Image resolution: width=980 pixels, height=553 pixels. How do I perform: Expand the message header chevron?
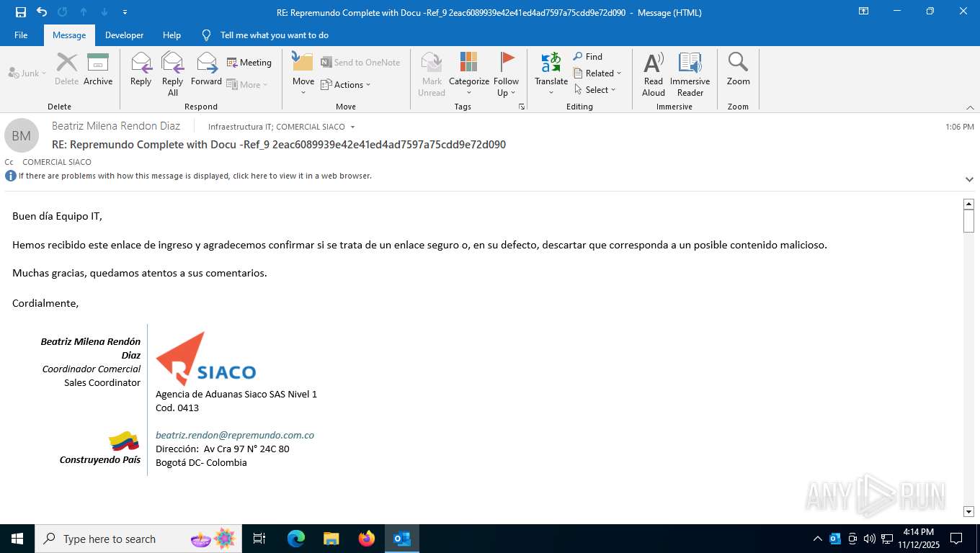[969, 179]
